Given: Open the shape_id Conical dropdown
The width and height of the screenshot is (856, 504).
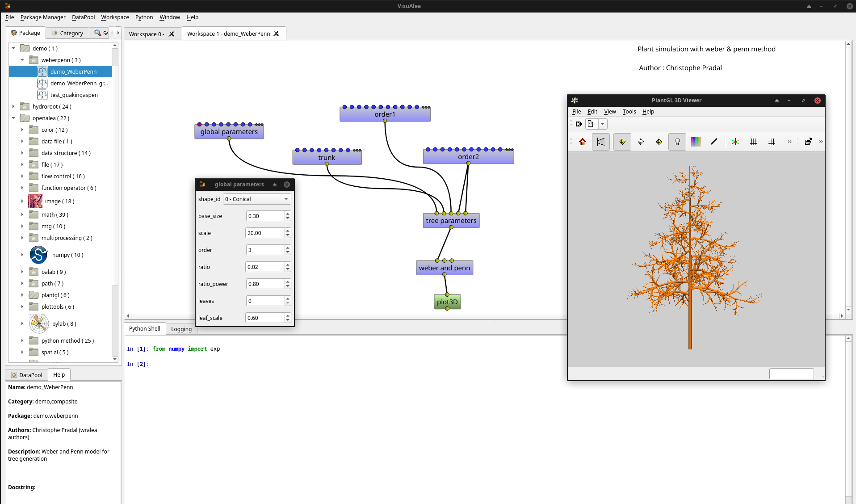Looking at the screenshot, I should pos(257,199).
